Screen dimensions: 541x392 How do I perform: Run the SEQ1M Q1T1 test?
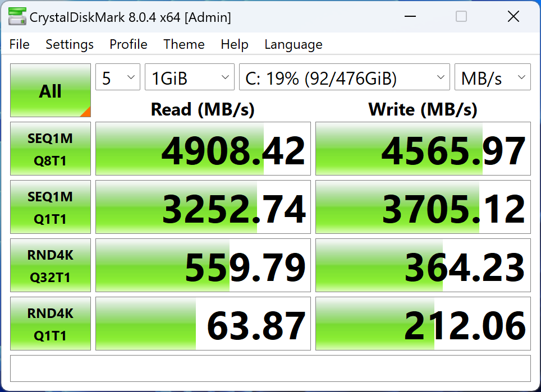pos(51,207)
